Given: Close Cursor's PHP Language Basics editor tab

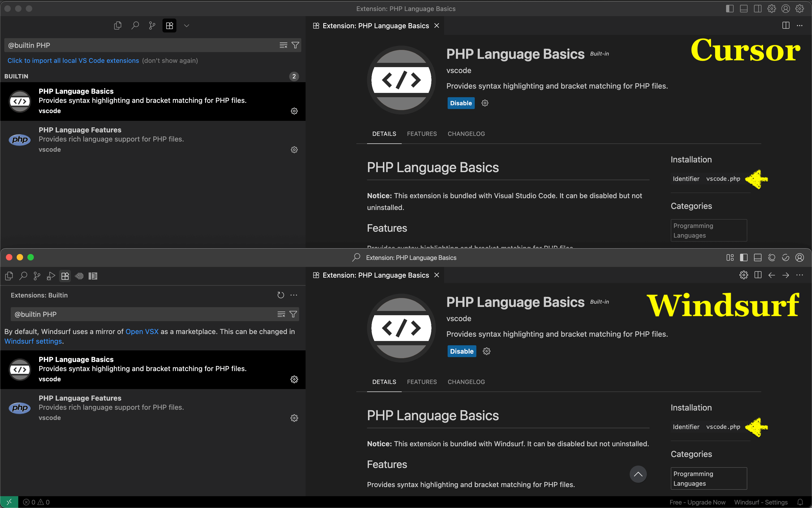Looking at the screenshot, I should click(x=437, y=26).
